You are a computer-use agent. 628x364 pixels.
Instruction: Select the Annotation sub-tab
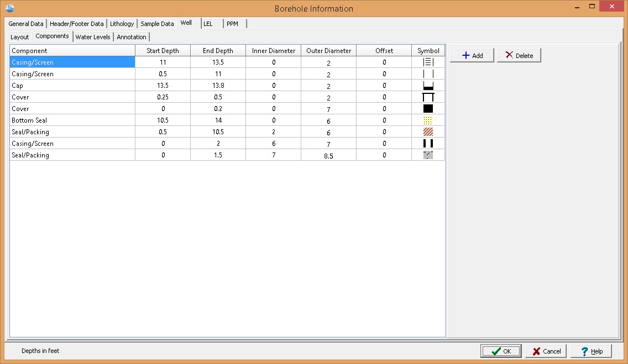(132, 37)
